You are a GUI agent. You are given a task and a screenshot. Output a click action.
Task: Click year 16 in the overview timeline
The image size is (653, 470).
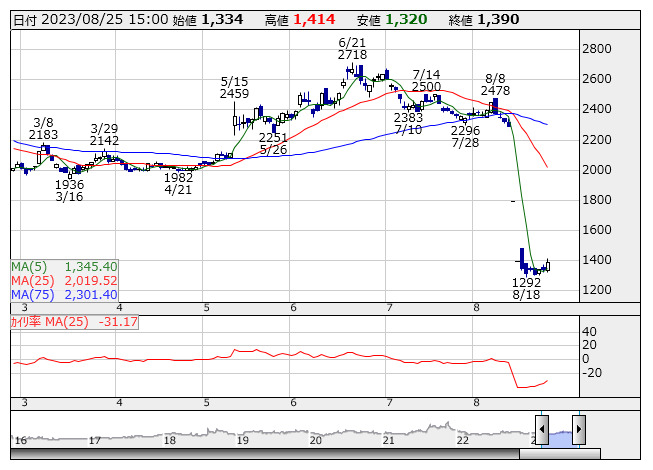21,440
